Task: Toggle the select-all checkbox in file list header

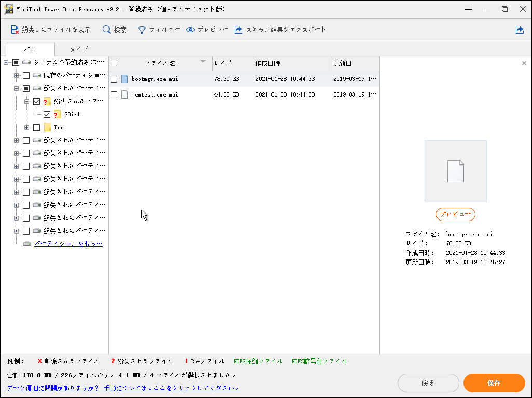Action: point(114,62)
